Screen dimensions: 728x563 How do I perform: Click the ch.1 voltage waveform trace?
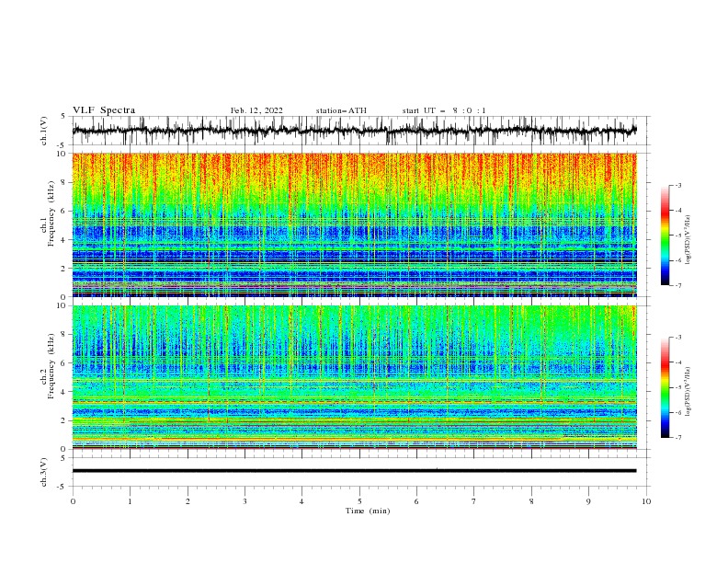pos(354,131)
